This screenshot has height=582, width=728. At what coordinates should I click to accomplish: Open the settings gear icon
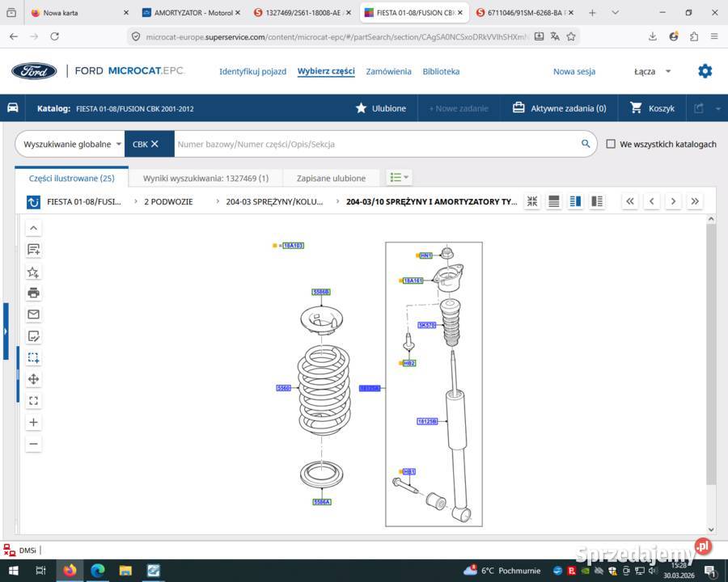705,71
